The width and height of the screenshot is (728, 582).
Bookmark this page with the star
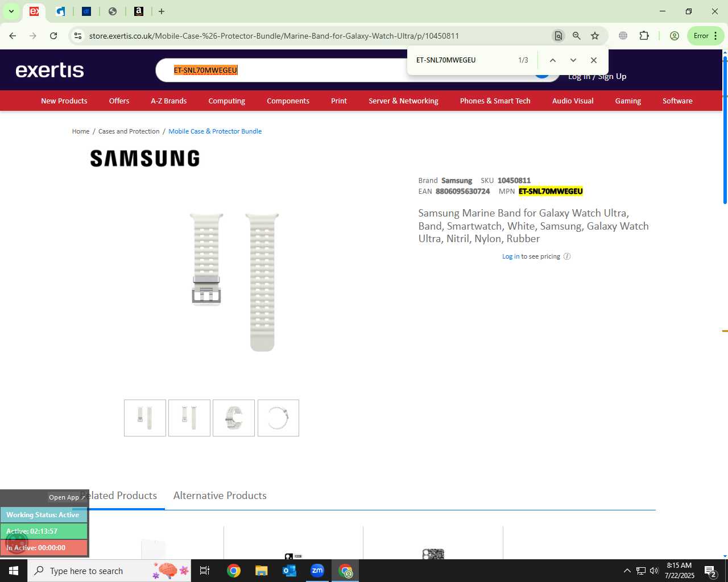pyautogui.click(x=595, y=36)
